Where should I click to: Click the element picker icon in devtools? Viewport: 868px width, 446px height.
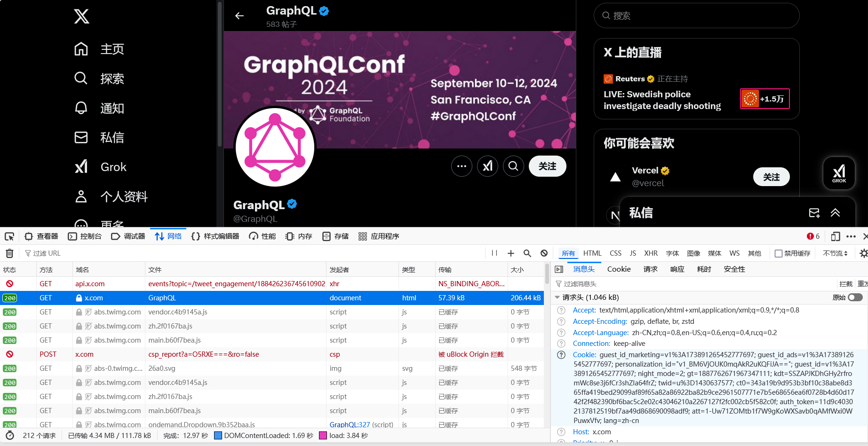coord(9,236)
